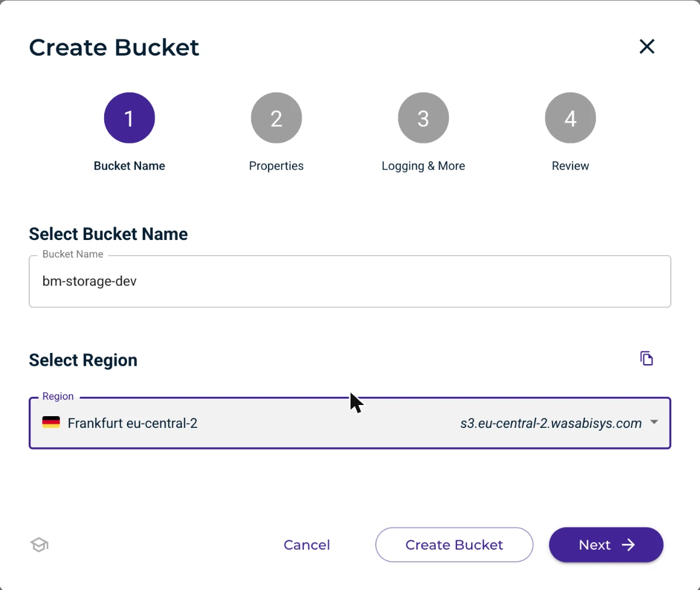Screen dimensions: 700x590
Task: Click Cancel
Action: (x=307, y=545)
